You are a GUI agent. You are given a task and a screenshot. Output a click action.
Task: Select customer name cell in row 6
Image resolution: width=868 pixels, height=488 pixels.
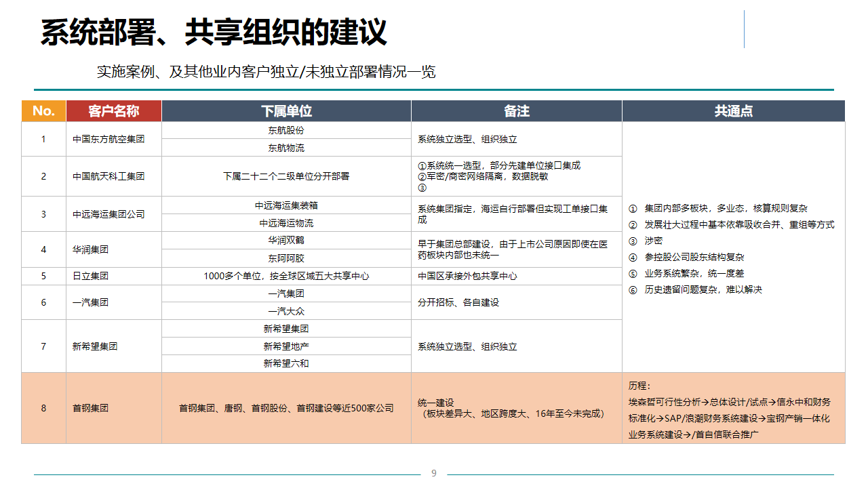[114, 302]
